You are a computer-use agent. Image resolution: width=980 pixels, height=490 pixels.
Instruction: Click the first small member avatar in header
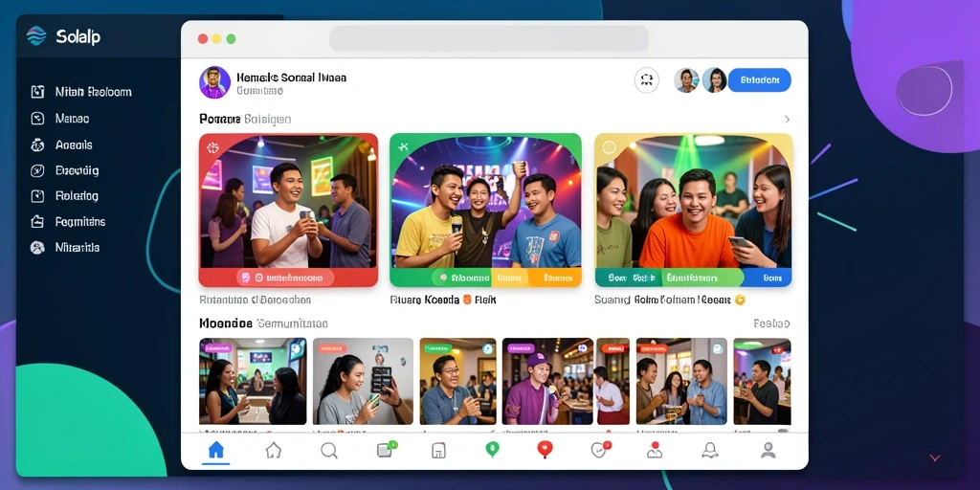coord(686,80)
